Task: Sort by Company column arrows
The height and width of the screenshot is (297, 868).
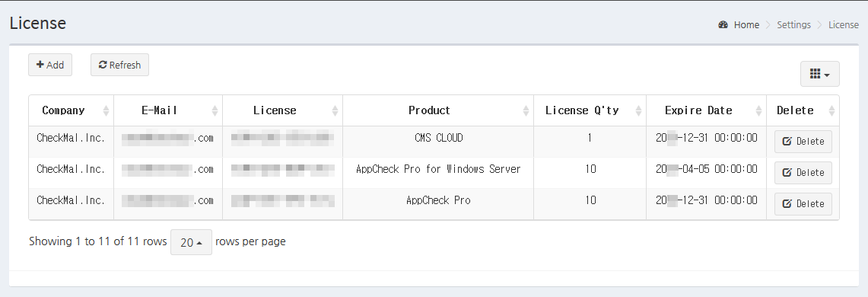Action: pos(106,111)
